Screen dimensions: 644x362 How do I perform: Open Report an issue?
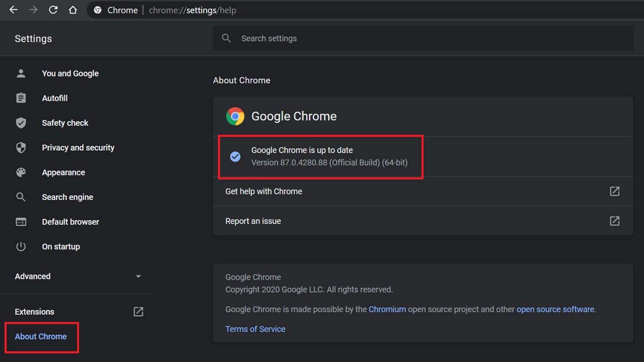253,221
